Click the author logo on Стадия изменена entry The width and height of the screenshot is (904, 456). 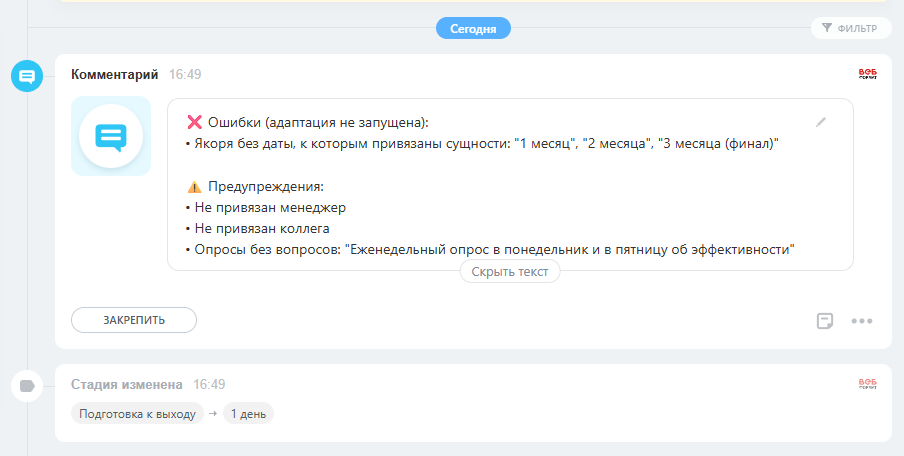point(868,384)
